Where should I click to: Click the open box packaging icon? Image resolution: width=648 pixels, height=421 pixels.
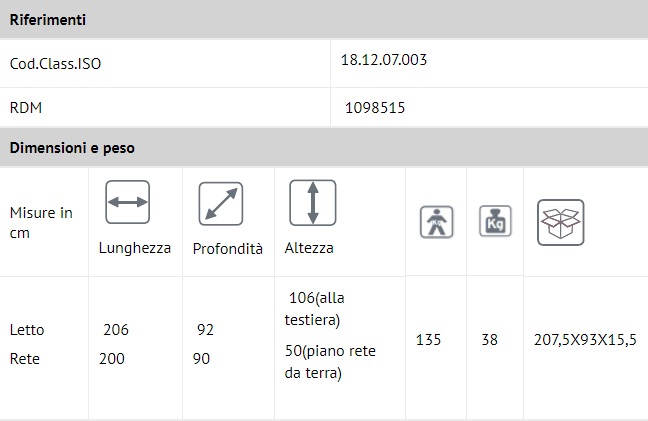(x=560, y=222)
